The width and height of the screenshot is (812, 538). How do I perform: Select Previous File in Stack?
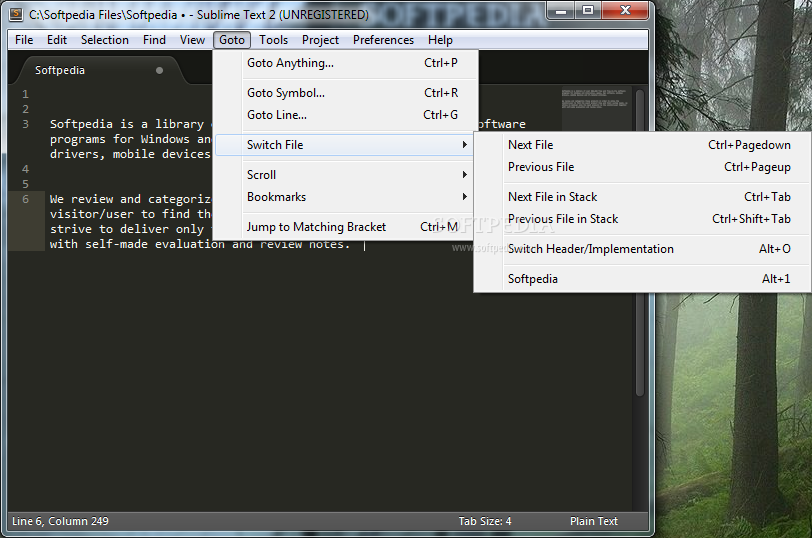(x=643, y=219)
